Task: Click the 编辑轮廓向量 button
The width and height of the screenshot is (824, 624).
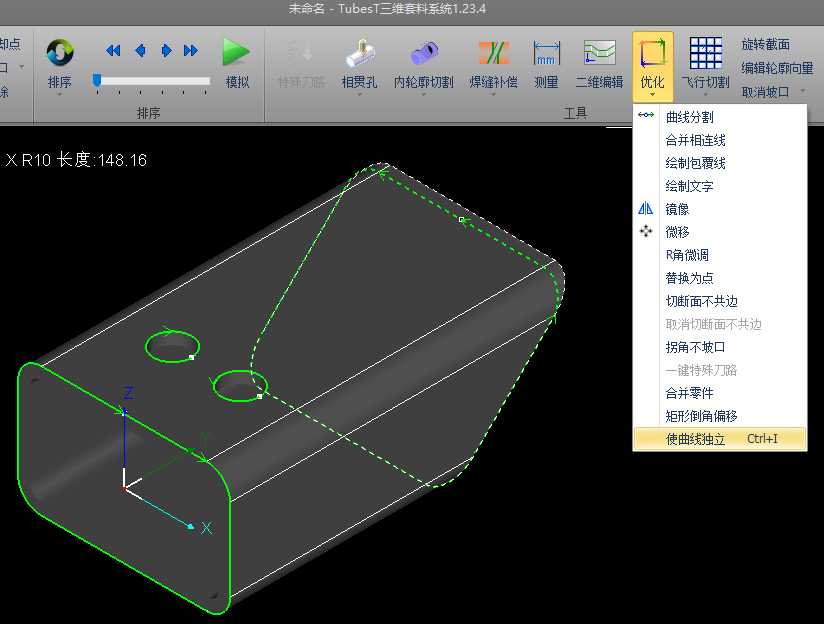Action: coord(776,68)
